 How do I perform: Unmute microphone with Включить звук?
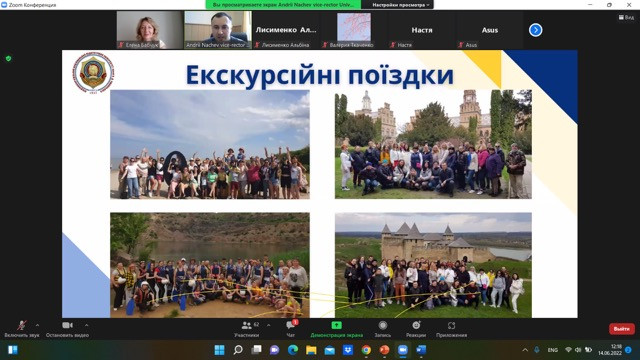point(22,329)
